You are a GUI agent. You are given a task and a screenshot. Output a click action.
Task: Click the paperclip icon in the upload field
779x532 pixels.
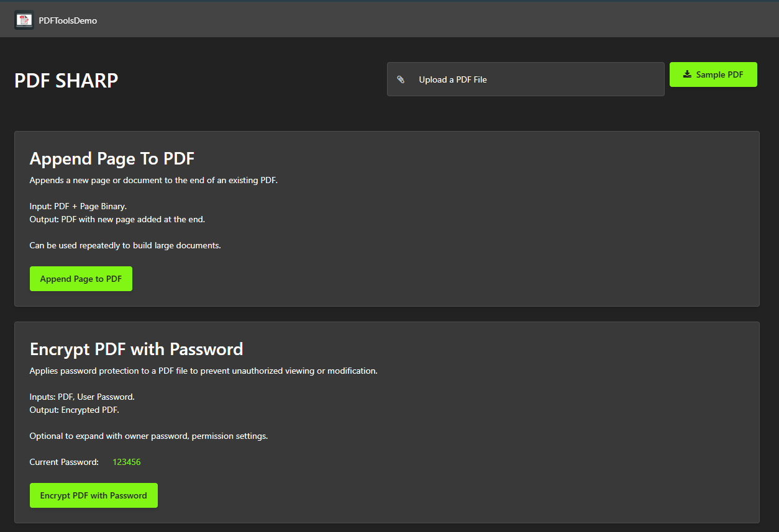click(x=401, y=79)
